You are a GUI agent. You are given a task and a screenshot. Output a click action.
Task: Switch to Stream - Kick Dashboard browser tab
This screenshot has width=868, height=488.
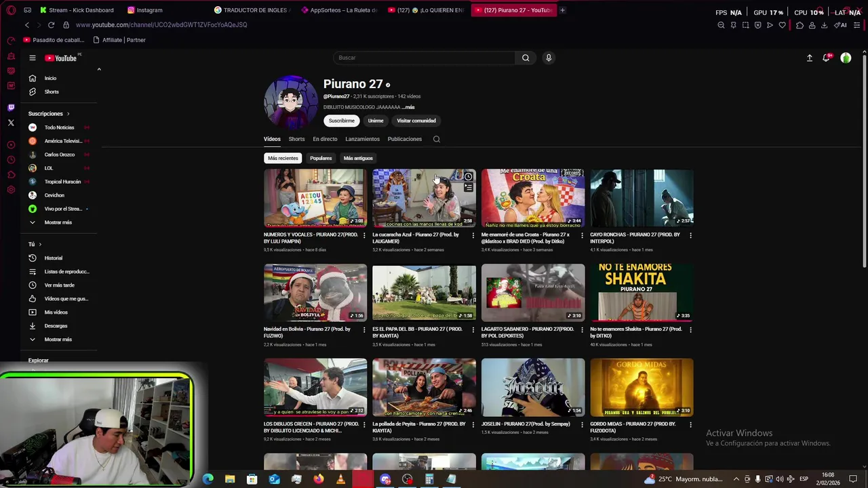click(77, 10)
